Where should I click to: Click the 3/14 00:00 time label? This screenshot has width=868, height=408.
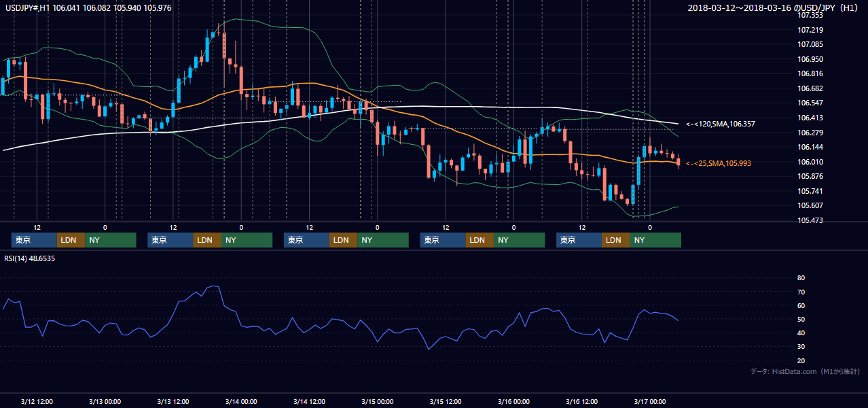[241, 401]
